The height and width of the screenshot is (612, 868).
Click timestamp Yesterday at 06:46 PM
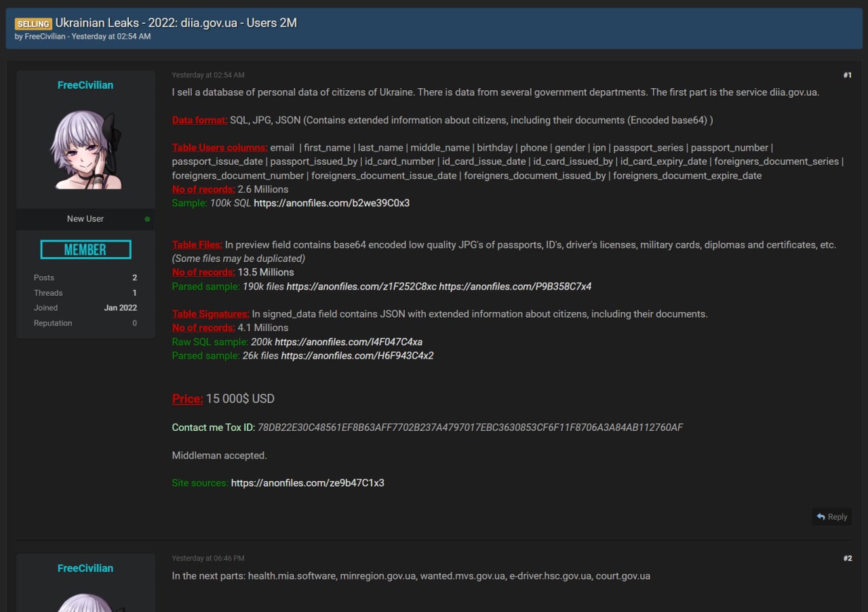[208, 558]
